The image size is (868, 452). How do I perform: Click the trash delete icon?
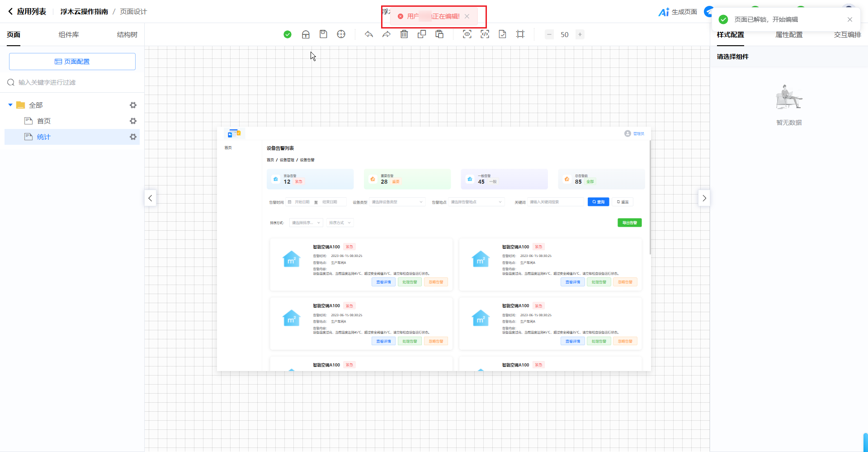[404, 34]
